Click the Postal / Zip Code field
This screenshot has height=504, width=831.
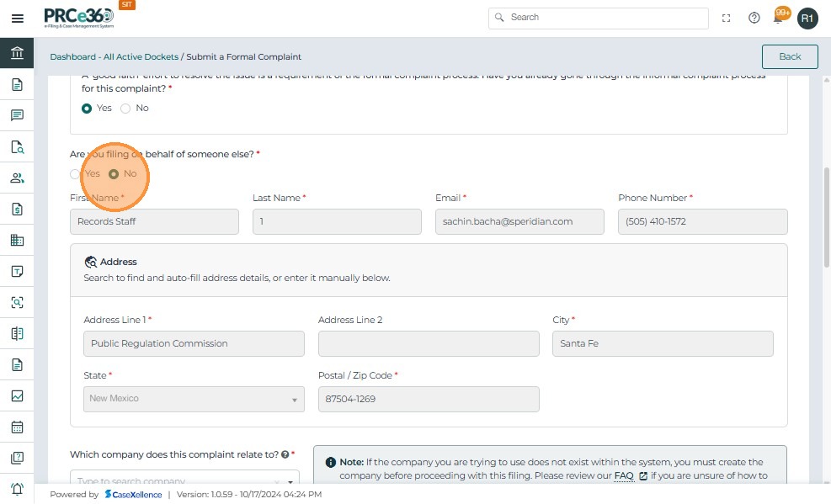click(429, 399)
